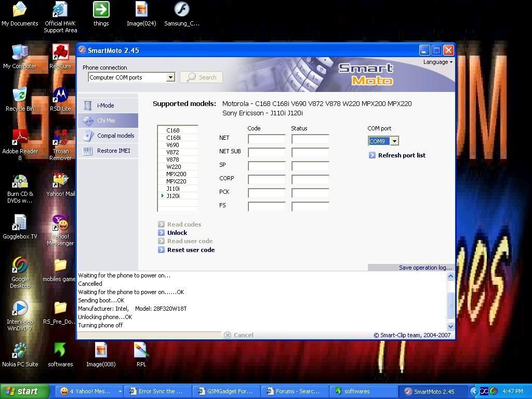Open Yahoo! Mail desktop shortcut
The image size is (532, 399).
pyautogui.click(x=60, y=185)
